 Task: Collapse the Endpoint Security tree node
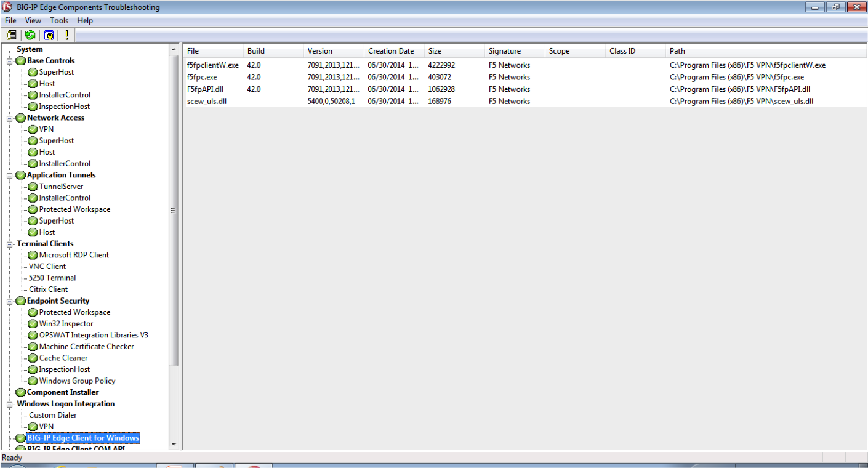pyautogui.click(x=10, y=301)
